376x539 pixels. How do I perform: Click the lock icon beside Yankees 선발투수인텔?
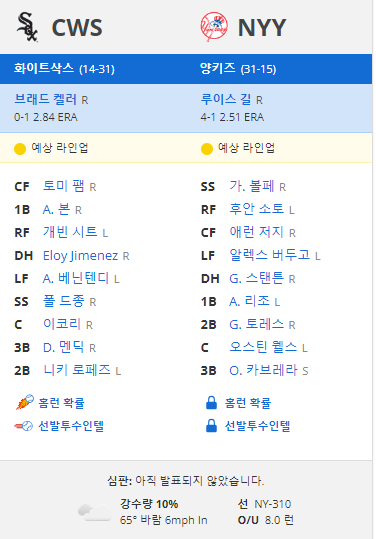[x=211, y=426]
